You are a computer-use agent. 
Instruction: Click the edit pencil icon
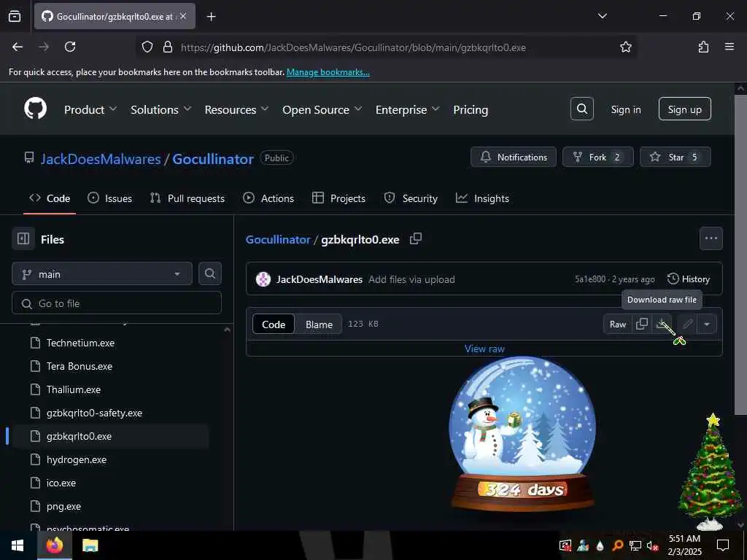[x=687, y=324]
